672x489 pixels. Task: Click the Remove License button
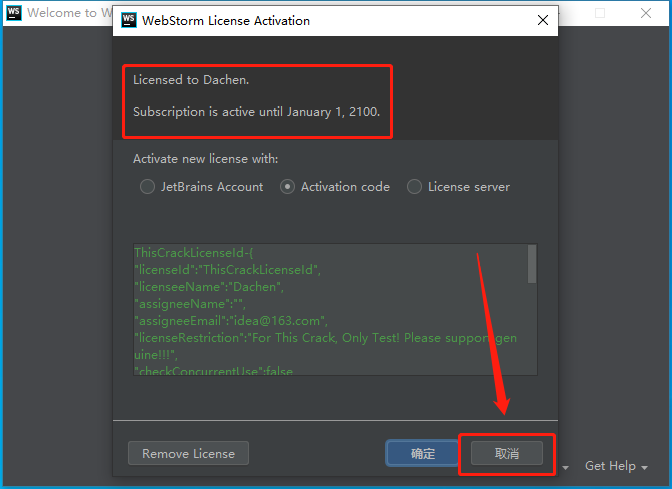[x=189, y=453]
